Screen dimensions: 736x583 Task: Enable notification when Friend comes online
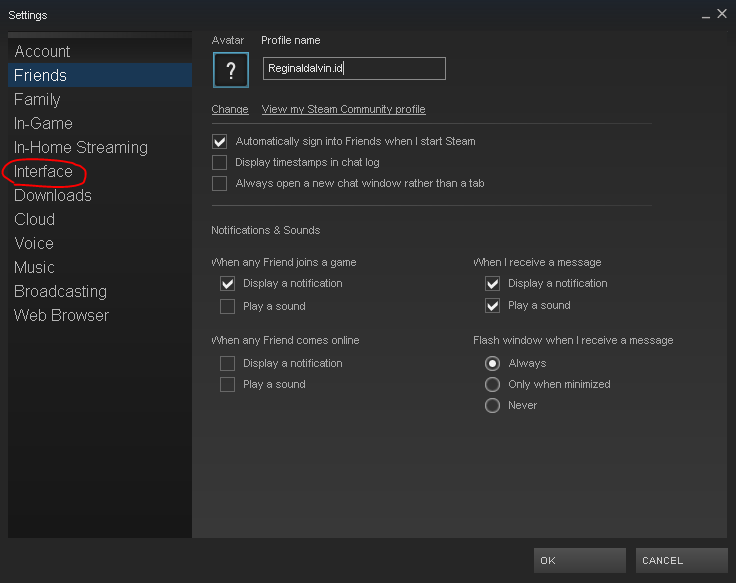228,363
